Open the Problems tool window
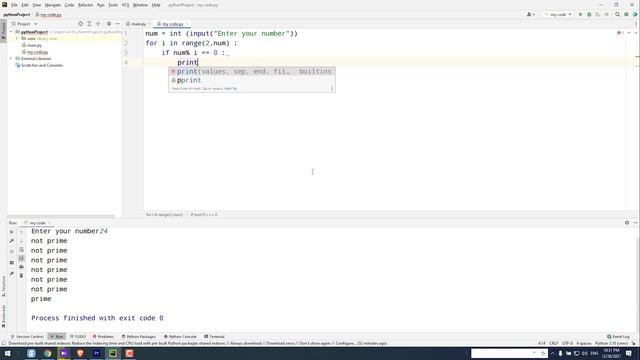 pyautogui.click(x=103, y=337)
